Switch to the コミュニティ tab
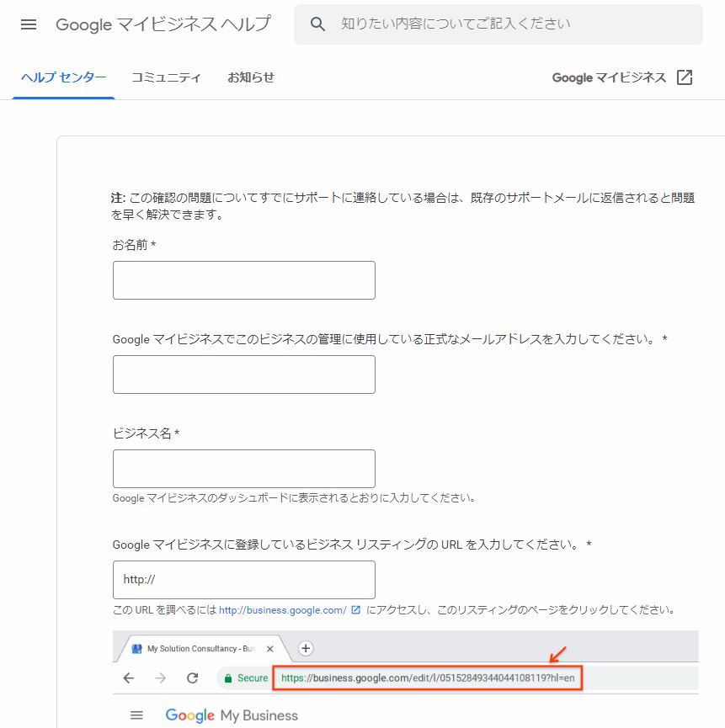This screenshot has height=728, width=725. point(166,77)
